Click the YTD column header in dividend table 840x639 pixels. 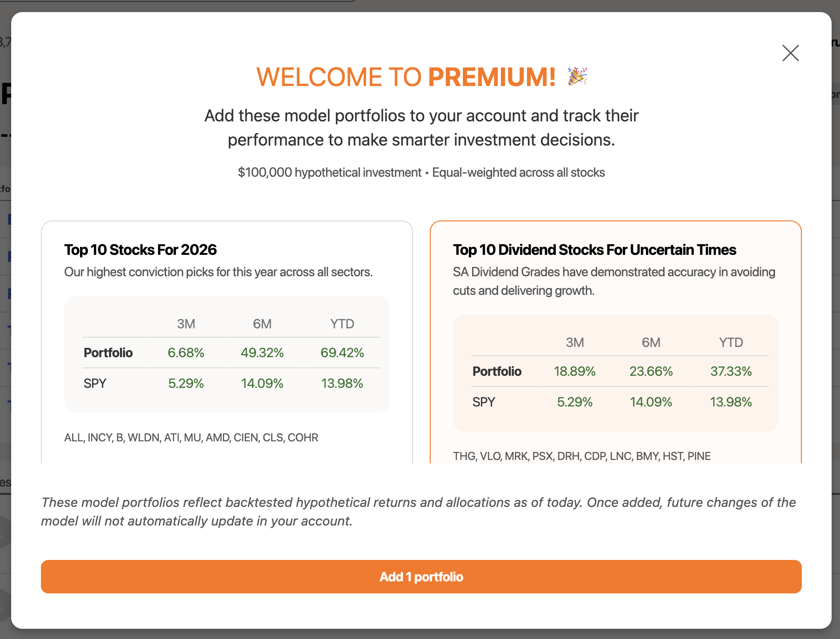click(731, 342)
